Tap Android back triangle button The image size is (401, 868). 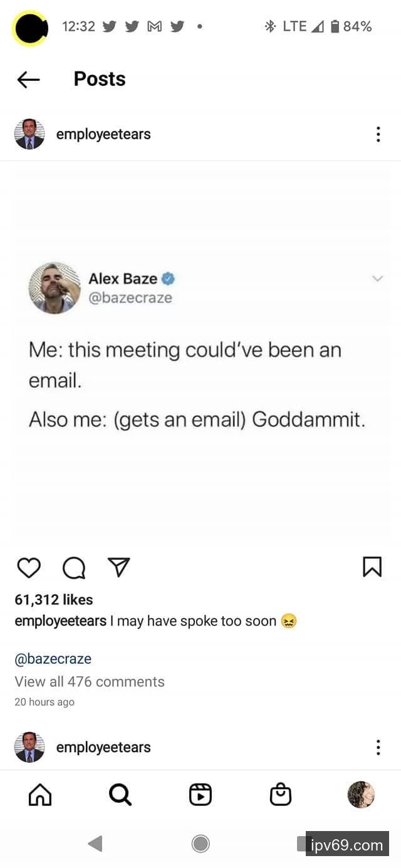click(x=95, y=844)
